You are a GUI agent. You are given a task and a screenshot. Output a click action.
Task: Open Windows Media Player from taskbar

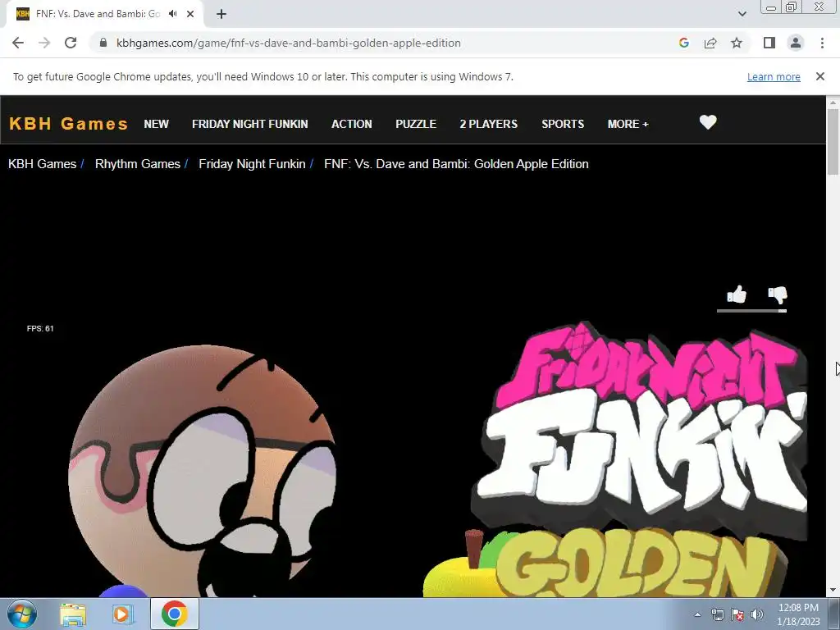point(122,614)
